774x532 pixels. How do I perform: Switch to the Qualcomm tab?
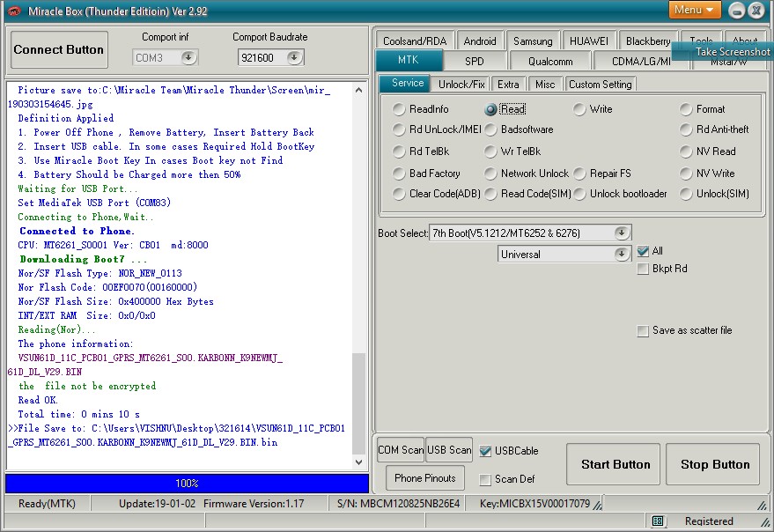(550, 62)
